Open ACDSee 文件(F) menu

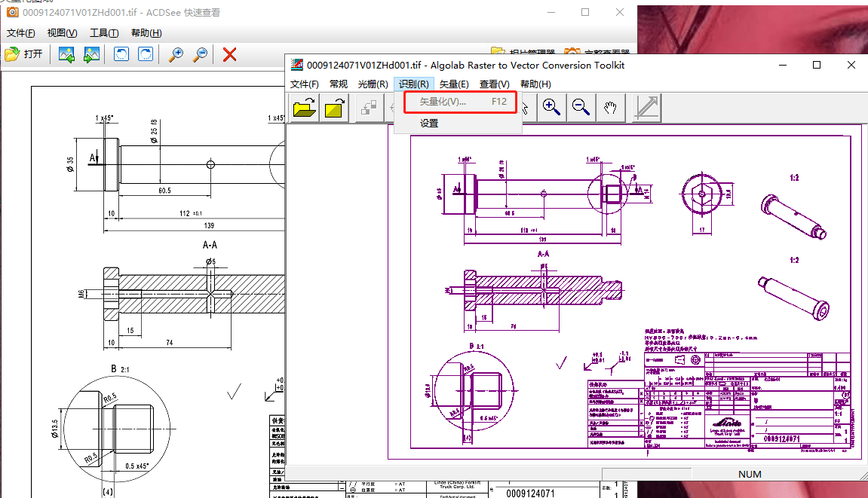click(x=21, y=33)
